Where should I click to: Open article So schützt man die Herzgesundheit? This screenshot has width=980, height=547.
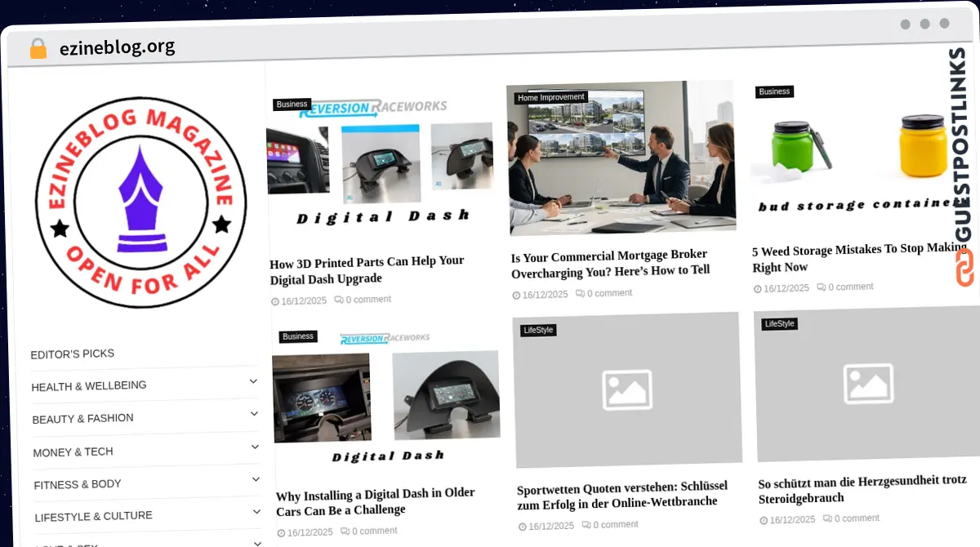[x=862, y=489]
